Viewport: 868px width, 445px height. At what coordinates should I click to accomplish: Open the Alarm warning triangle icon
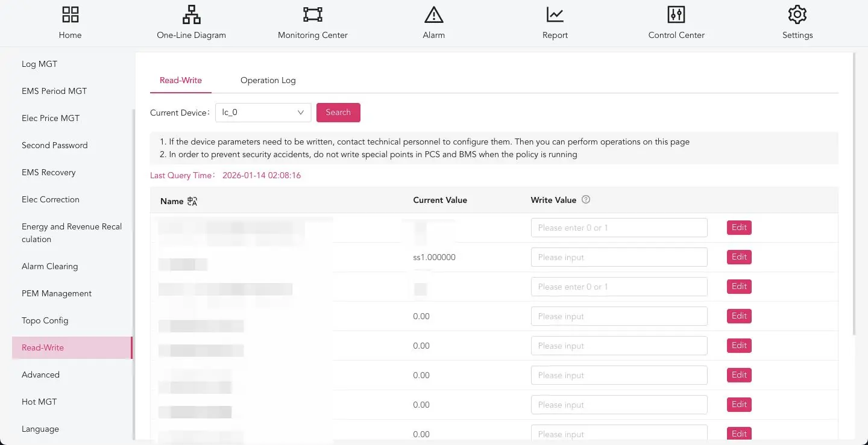pyautogui.click(x=434, y=14)
